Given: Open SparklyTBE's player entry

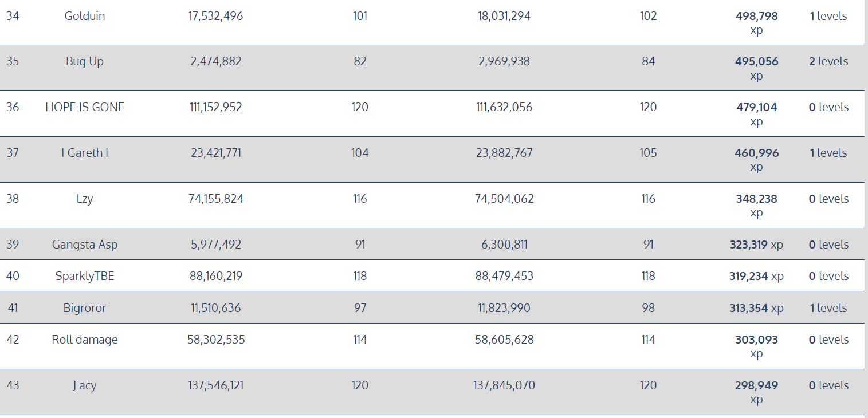Looking at the screenshot, I should click(85, 276).
